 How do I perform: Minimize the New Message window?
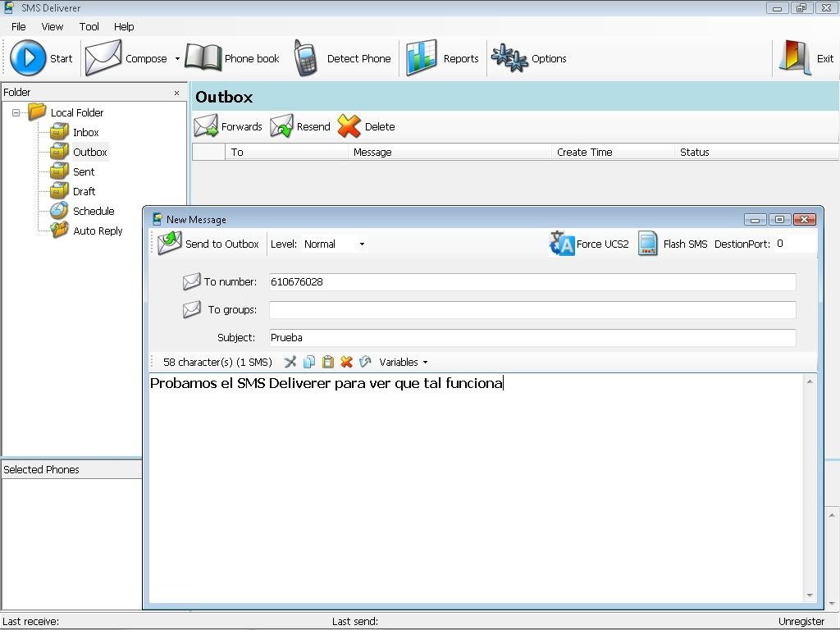pos(756,219)
